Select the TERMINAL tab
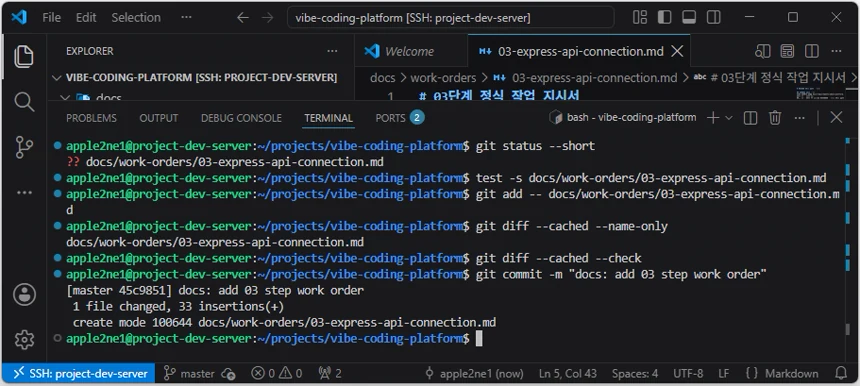 click(329, 118)
